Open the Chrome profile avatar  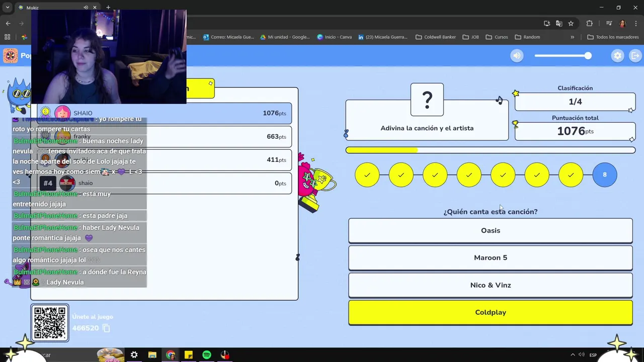pyautogui.click(x=622, y=23)
